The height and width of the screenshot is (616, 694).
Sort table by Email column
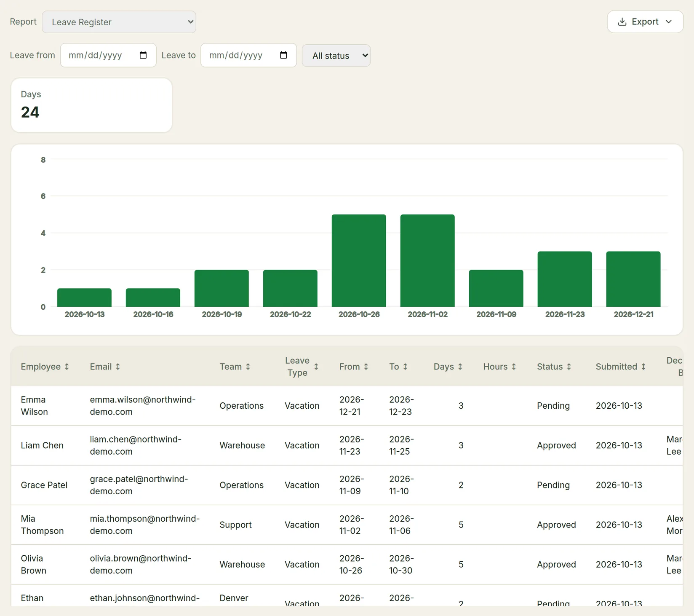105,367
